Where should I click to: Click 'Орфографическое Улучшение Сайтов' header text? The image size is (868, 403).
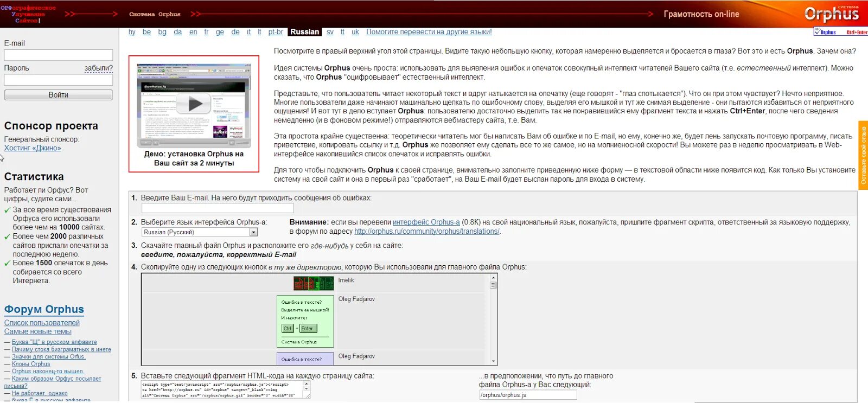tap(28, 14)
